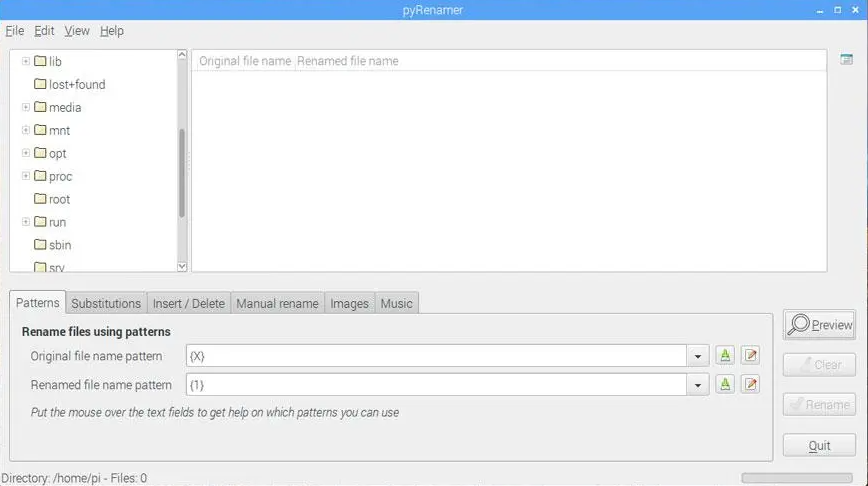The width and height of the screenshot is (868, 486).
Task: Click the progress bar in status bar
Action: 797,478
